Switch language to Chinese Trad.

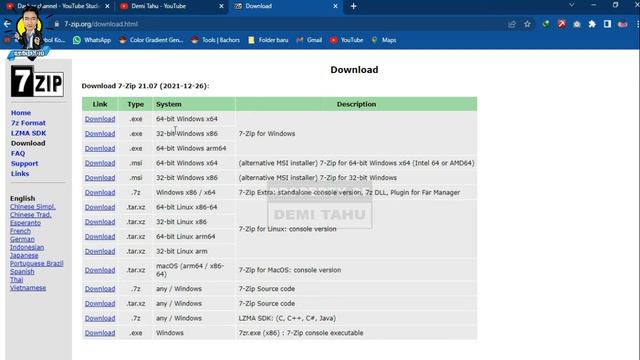point(31,215)
